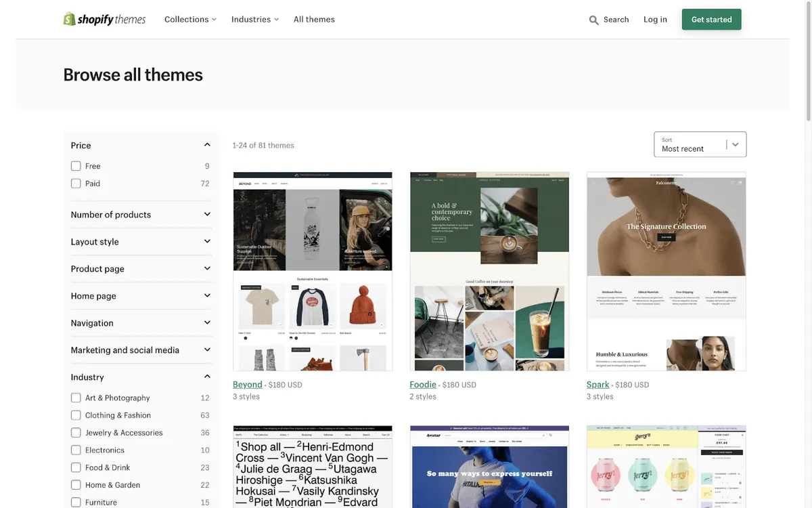Enable the Food & Drink filter
812x508 pixels.
(x=76, y=467)
